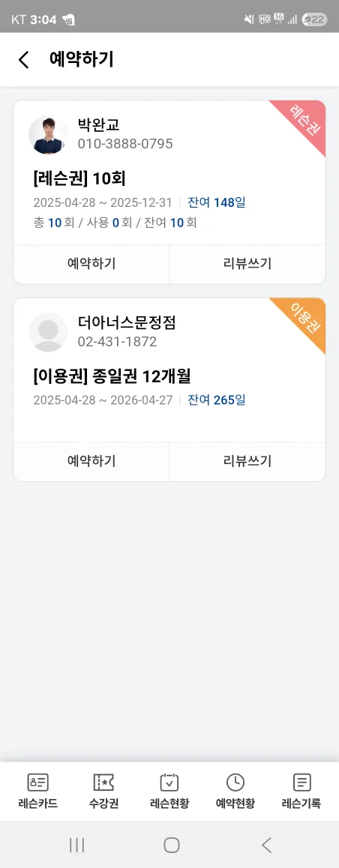Tap 더아너스문정점 default avatar
339x868 pixels.
[48, 332]
